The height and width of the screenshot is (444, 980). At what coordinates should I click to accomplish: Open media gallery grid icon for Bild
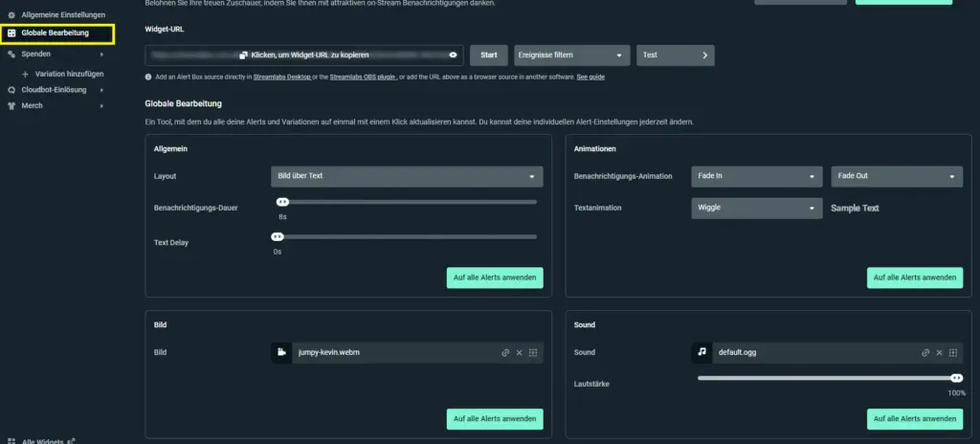(x=533, y=353)
